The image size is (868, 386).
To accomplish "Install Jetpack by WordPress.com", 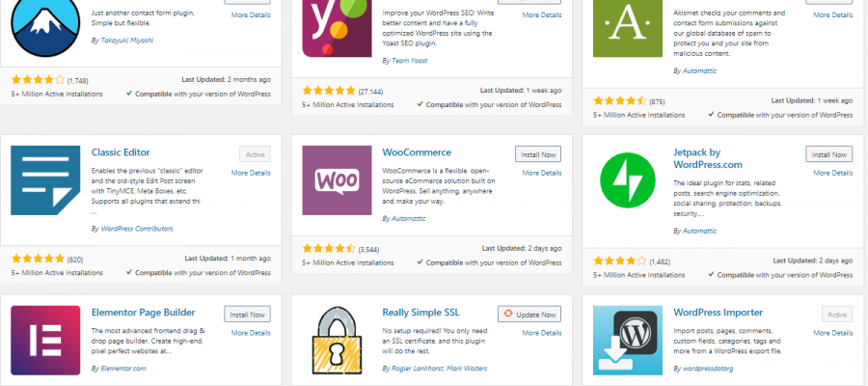I will point(828,154).
